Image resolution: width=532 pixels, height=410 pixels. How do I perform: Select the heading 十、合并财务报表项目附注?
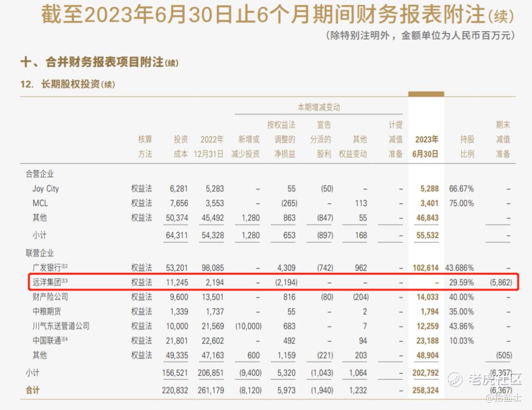point(100,62)
